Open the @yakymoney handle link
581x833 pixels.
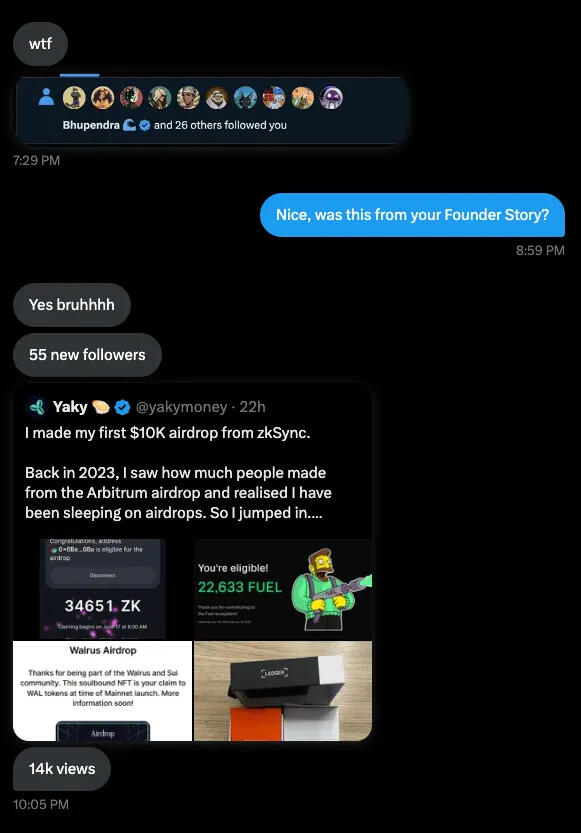[x=181, y=407]
